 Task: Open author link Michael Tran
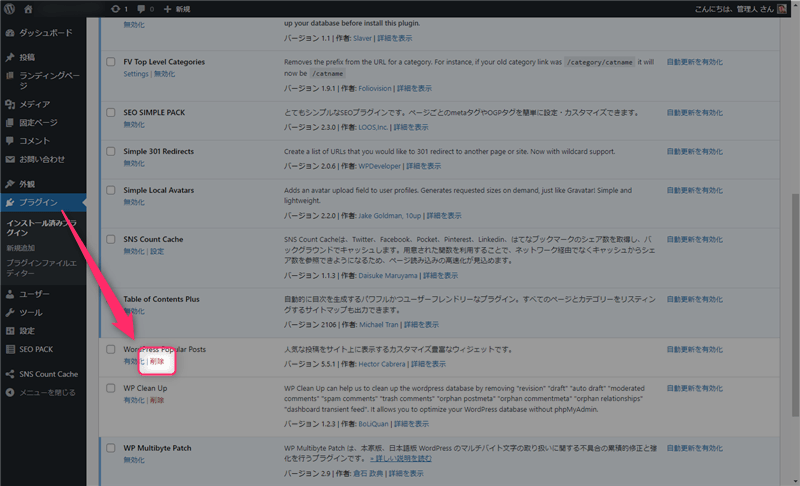(x=379, y=325)
